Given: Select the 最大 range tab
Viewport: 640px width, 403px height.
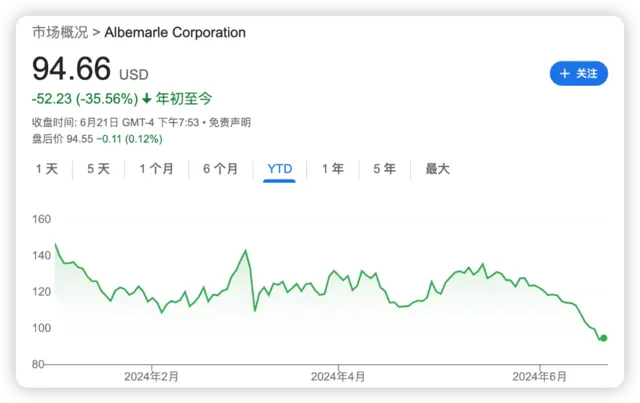Looking at the screenshot, I should point(437,169).
